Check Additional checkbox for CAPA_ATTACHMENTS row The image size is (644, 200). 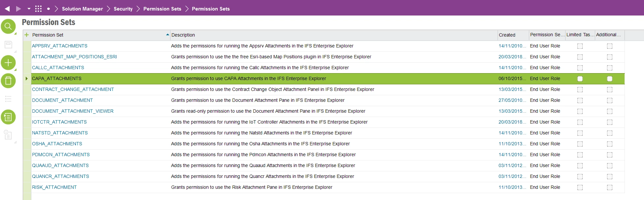(x=610, y=79)
